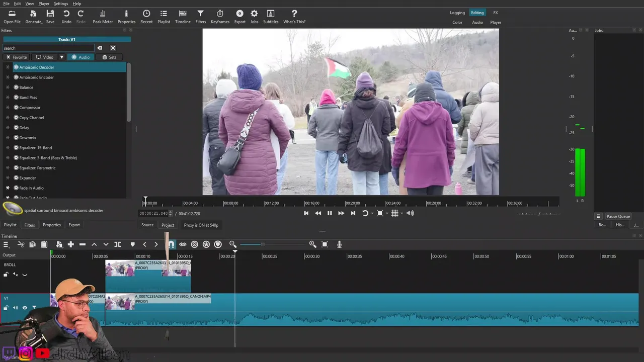Image resolution: width=644 pixels, height=362 pixels.
Task: Undo the last action
Action: pos(66,17)
